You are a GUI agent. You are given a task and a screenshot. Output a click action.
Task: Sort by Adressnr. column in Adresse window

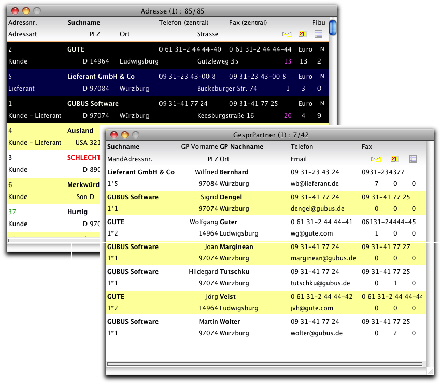pos(23,23)
